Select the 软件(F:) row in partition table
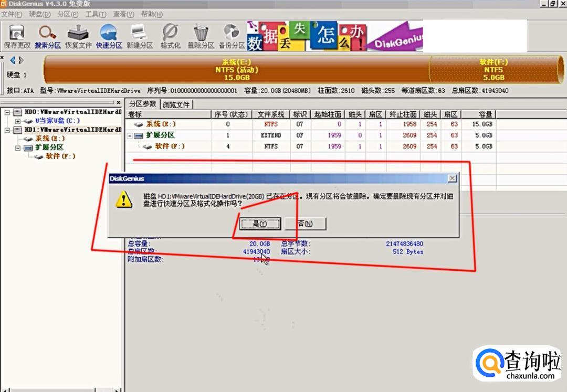The image size is (567, 392). 311,146
